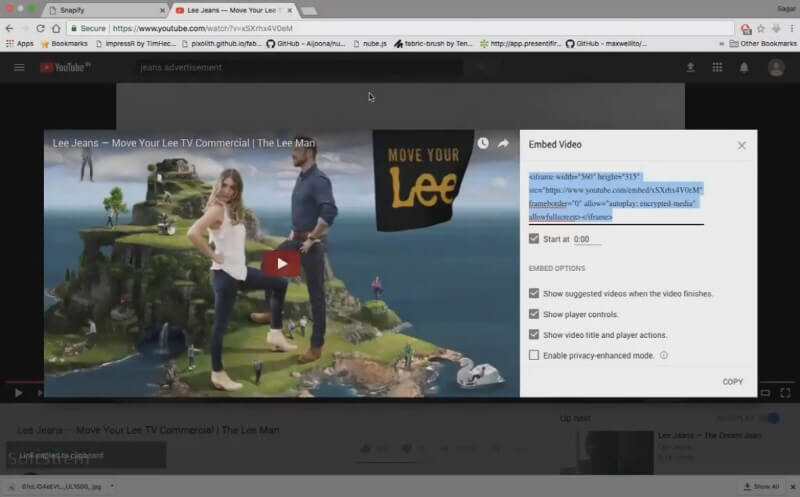Click the video title in the embed preview
Viewport: 800px width, 497px height.
(184, 143)
